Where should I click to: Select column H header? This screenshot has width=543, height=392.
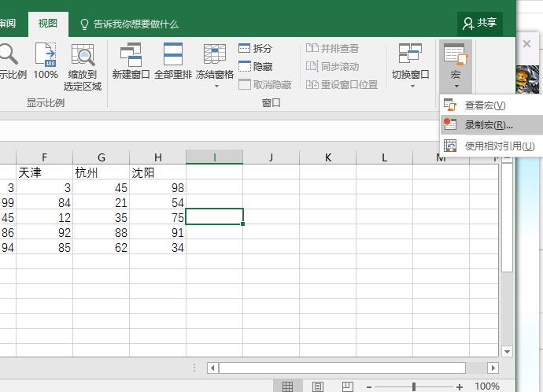point(158,157)
